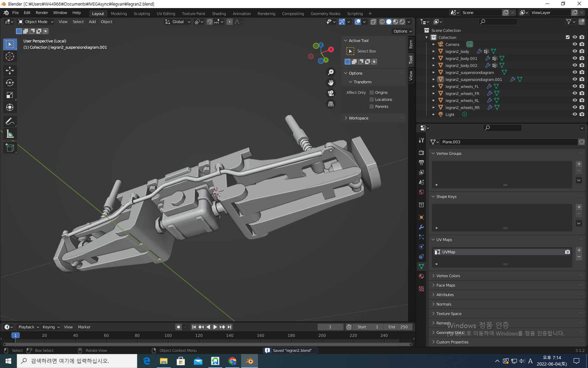Toggle camera view in the viewport
This screenshot has width=588, height=368.
331,93
